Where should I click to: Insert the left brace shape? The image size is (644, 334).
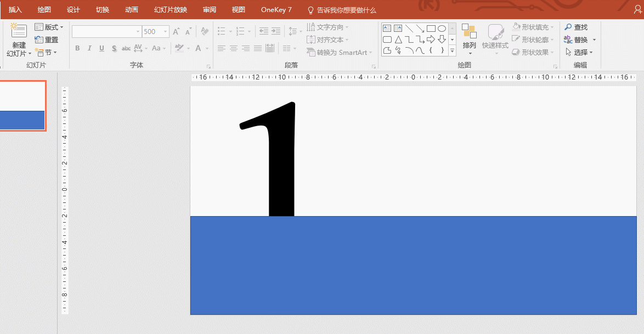click(x=431, y=50)
